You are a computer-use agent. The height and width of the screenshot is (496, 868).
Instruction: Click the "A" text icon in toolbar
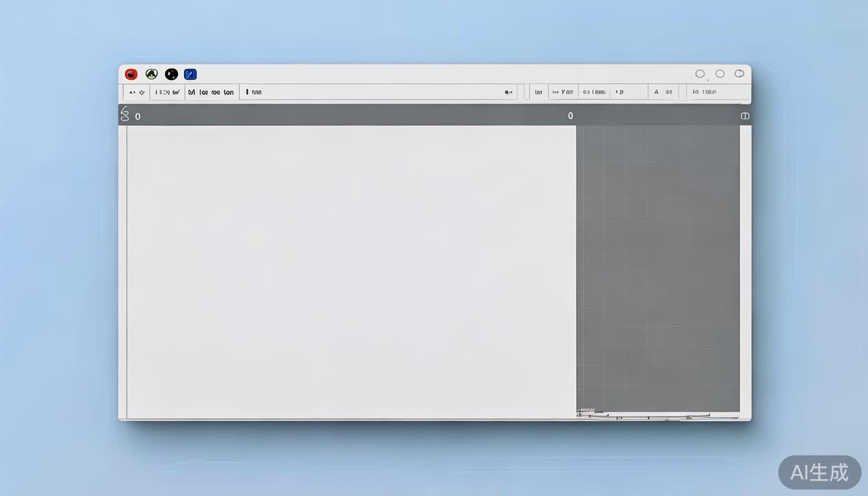[656, 92]
